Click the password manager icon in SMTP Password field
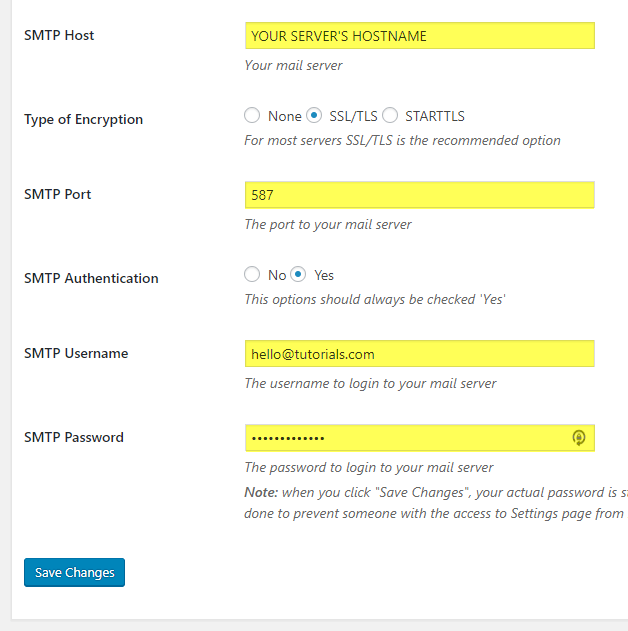Screen dimensions: 628x631 click(579, 437)
